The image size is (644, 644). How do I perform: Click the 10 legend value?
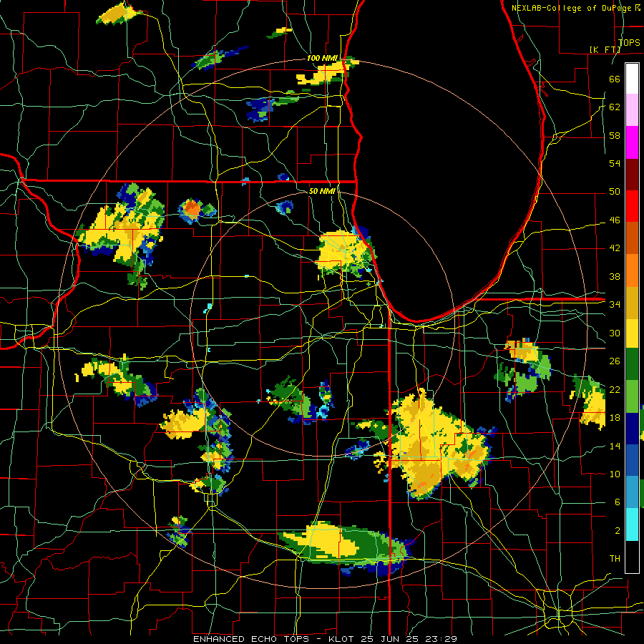pyautogui.click(x=615, y=474)
